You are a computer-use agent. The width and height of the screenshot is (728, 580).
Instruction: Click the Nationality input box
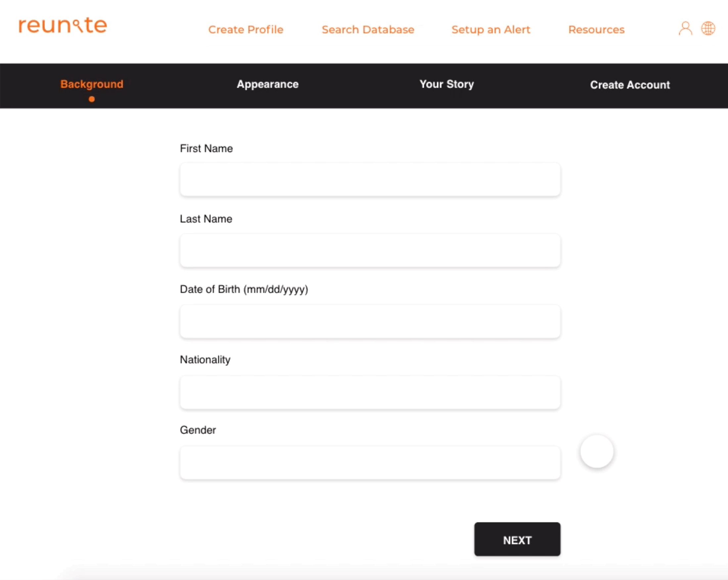click(370, 392)
